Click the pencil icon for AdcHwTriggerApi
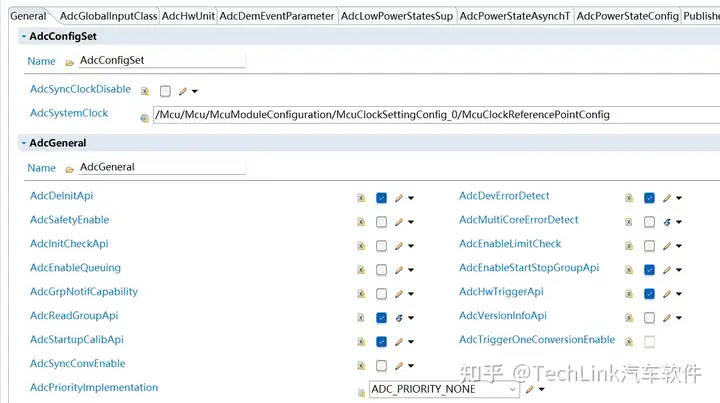 pyautogui.click(x=667, y=294)
